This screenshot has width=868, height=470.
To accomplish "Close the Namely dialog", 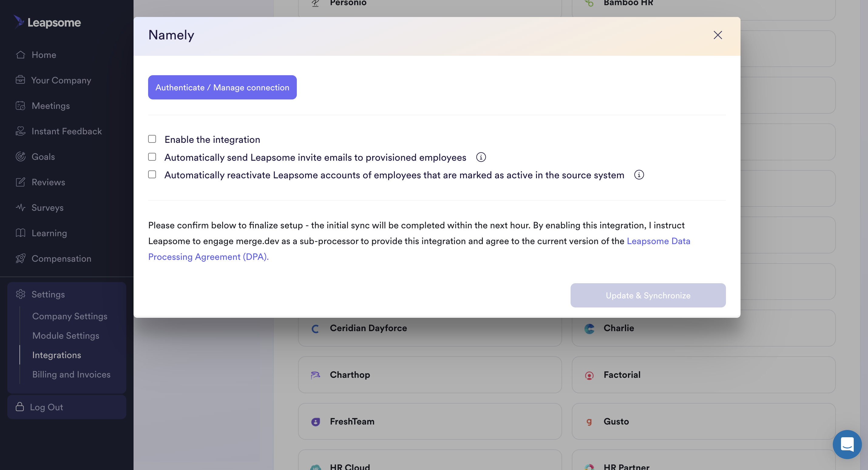I will [x=718, y=35].
